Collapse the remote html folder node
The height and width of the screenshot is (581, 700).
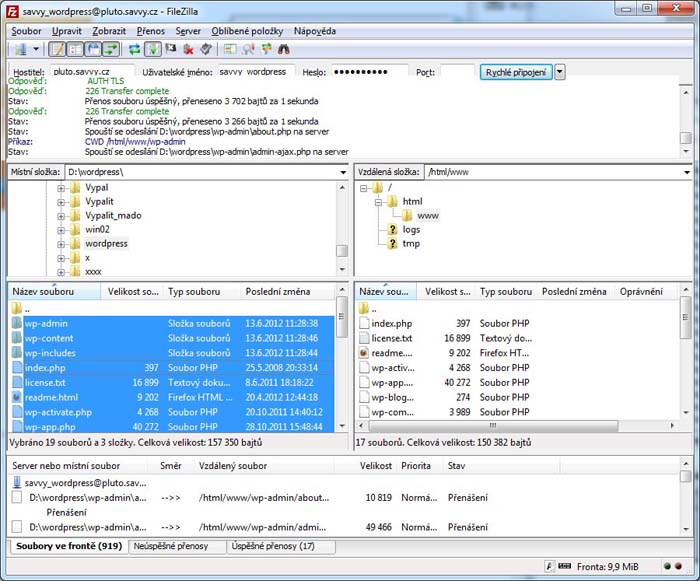(378, 202)
